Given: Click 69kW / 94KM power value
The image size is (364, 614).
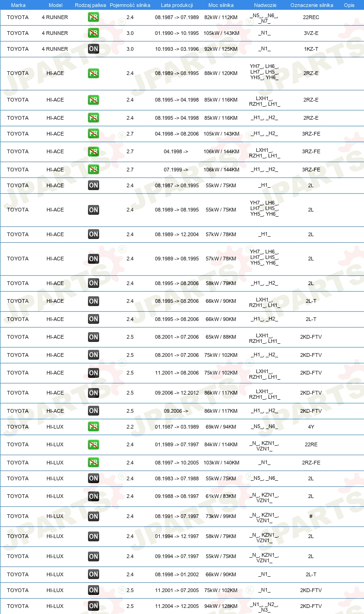Looking at the screenshot, I should coord(221,427).
